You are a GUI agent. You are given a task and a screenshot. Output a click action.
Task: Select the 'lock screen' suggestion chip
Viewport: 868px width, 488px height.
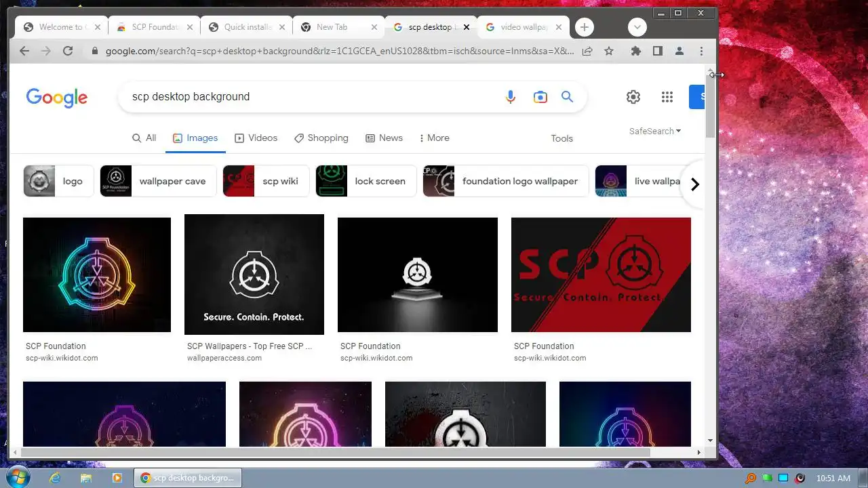click(x=366, y=181)
